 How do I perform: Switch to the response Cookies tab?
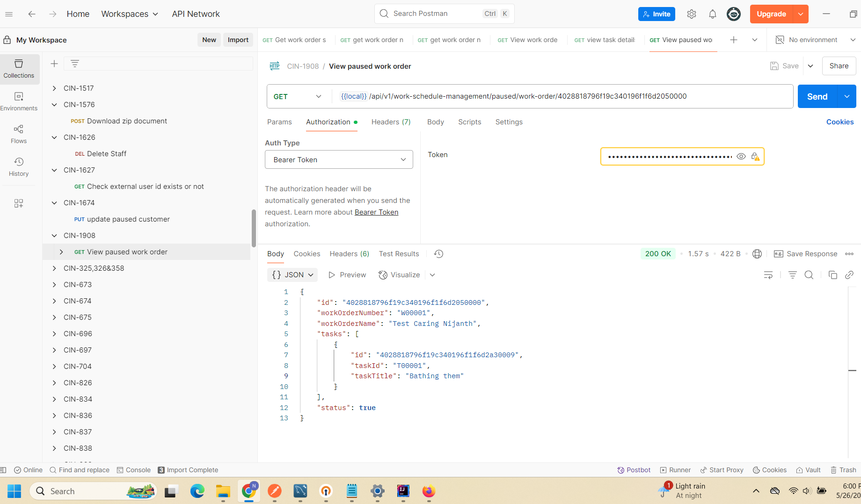(307, 254)
